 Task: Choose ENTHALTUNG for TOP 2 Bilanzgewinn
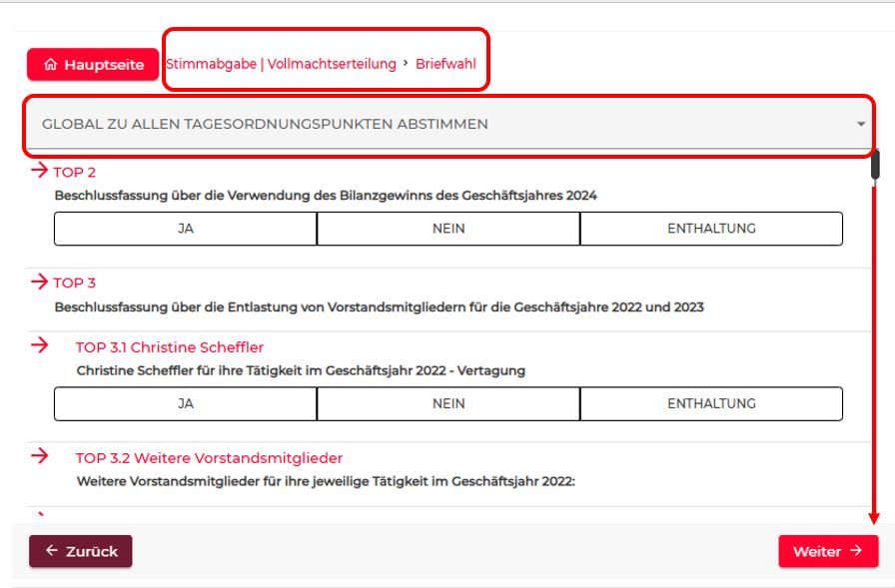coord(711,229)
